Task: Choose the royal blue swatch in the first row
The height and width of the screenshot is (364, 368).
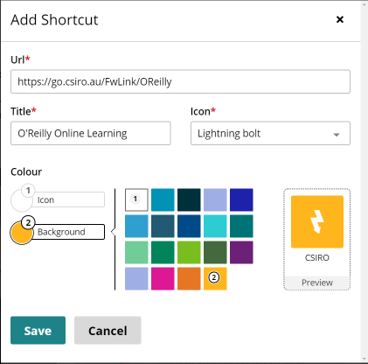Action: 242,200
